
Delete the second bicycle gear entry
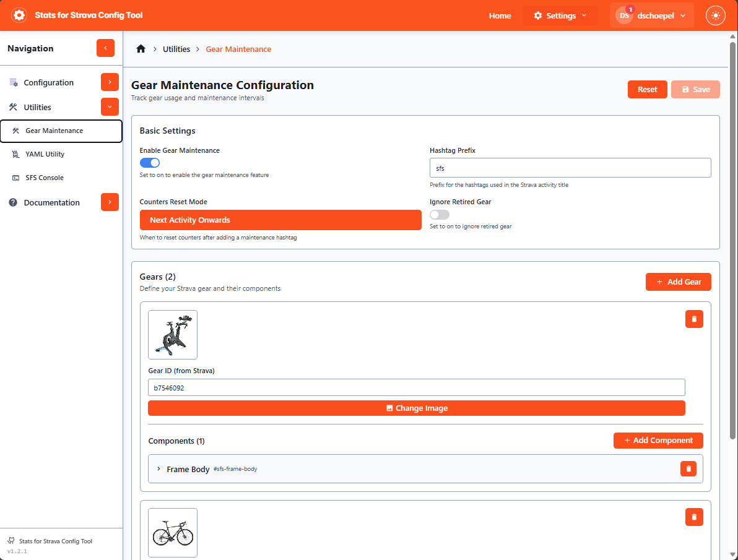tap(694, 517)
